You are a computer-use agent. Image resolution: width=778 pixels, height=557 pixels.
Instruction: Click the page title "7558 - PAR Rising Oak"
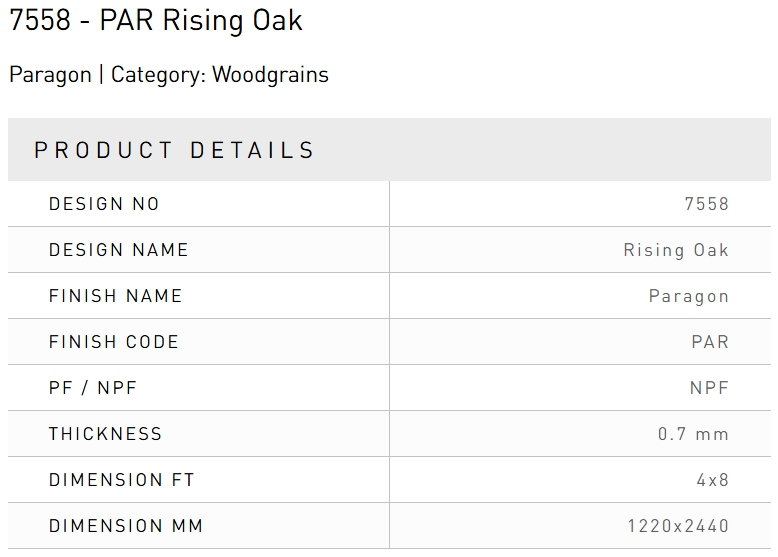coord(155,20)
